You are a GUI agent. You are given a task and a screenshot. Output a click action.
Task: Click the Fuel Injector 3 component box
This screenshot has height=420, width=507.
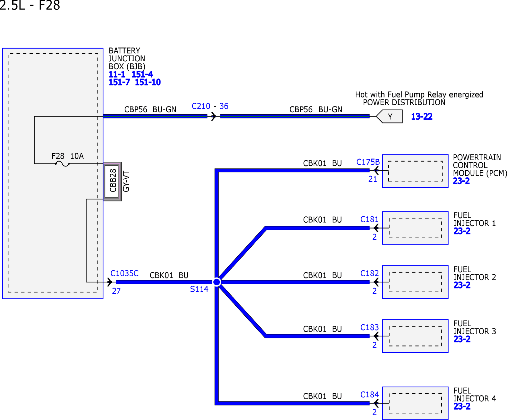[x=415, y=336]
